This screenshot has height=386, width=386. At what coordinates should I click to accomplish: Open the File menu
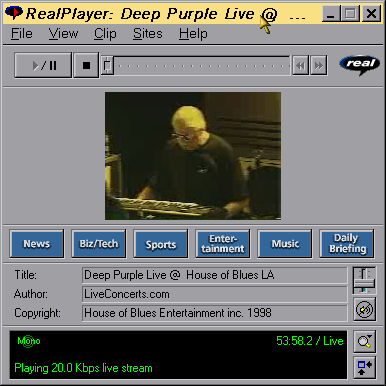pyautogui.click(x=22, y=34)
